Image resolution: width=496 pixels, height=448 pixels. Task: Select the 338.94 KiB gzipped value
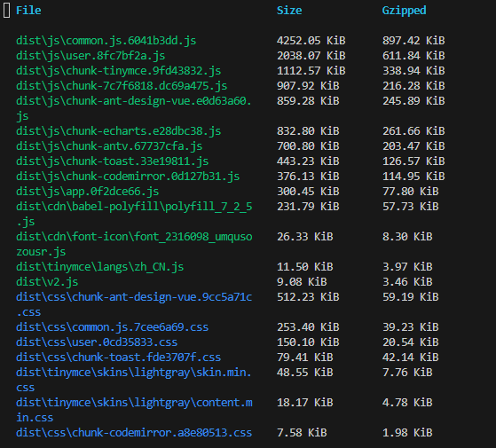tap(413, 71)
